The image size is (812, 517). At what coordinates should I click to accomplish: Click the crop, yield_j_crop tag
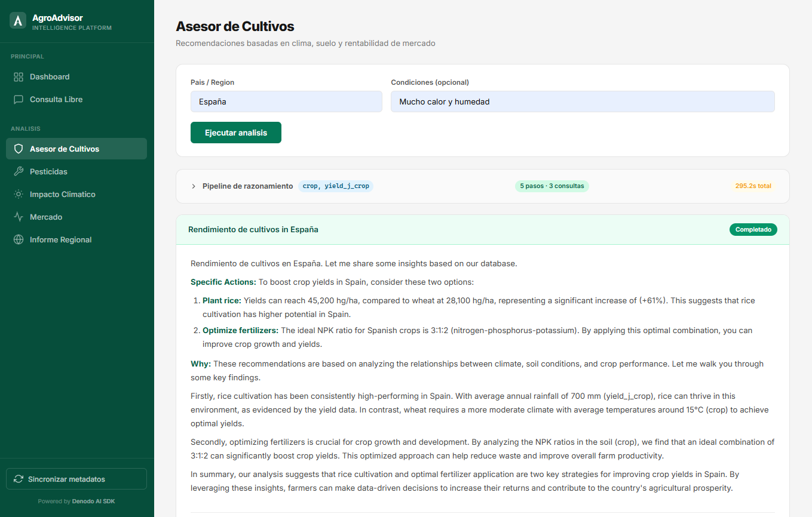(336, 186)
